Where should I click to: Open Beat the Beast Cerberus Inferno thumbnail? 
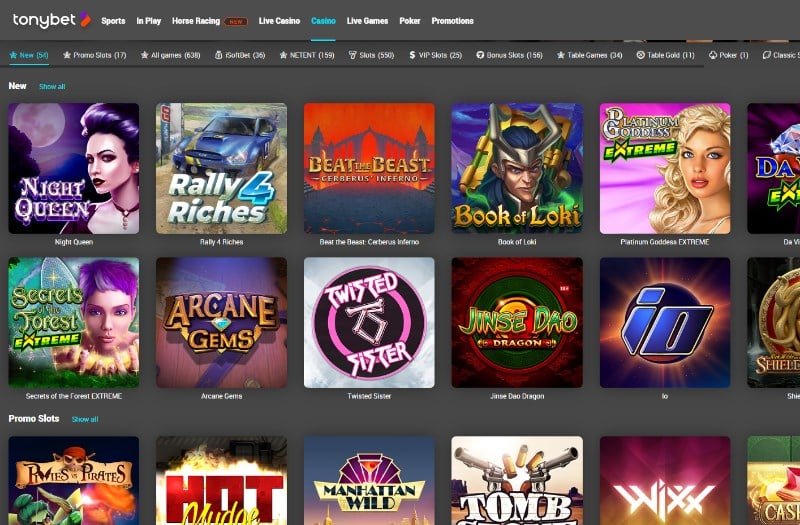[369, 168]
